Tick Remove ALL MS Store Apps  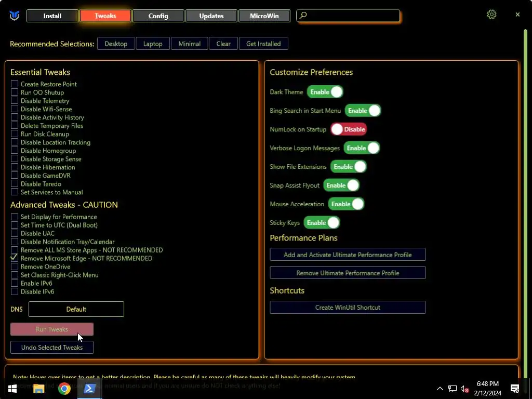[x=14, y=250]
